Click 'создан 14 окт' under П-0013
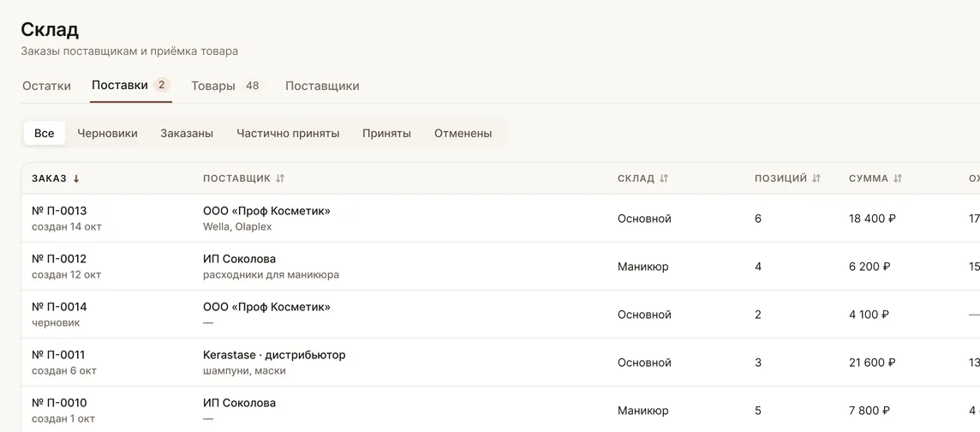Image resolution: width=980 pixels, height=432 pixels. (67, 227)
